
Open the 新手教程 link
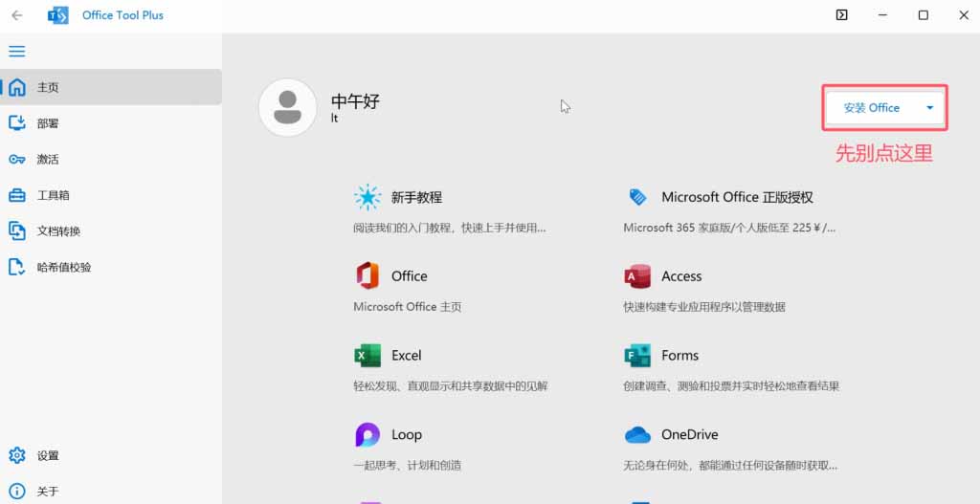417,198
